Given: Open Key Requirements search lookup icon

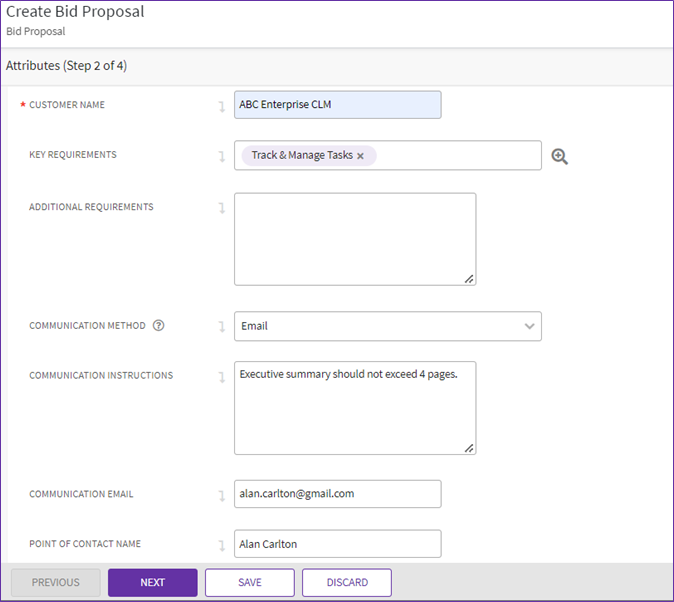Looking at the screenshot, I should (559, 156).
